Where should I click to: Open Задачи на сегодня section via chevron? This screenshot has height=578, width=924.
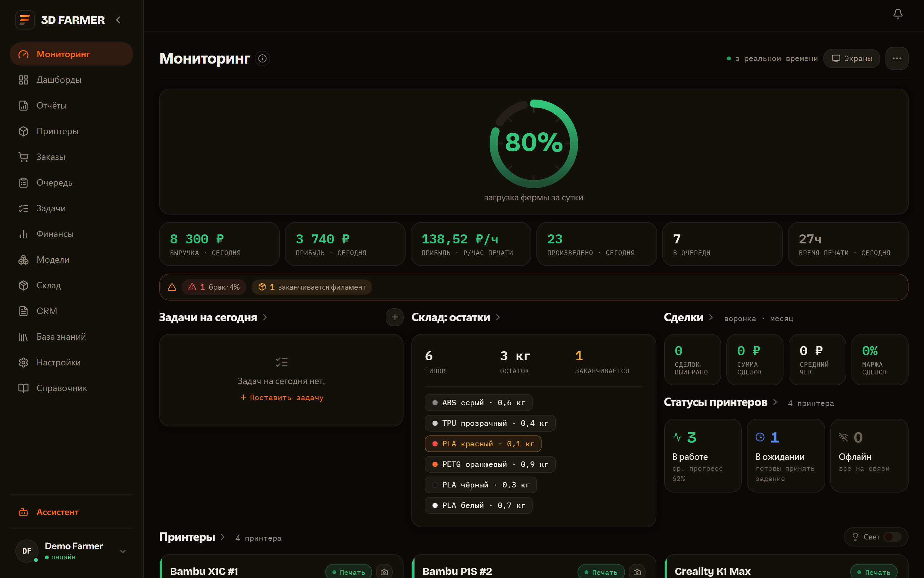(x=265, y=317)
